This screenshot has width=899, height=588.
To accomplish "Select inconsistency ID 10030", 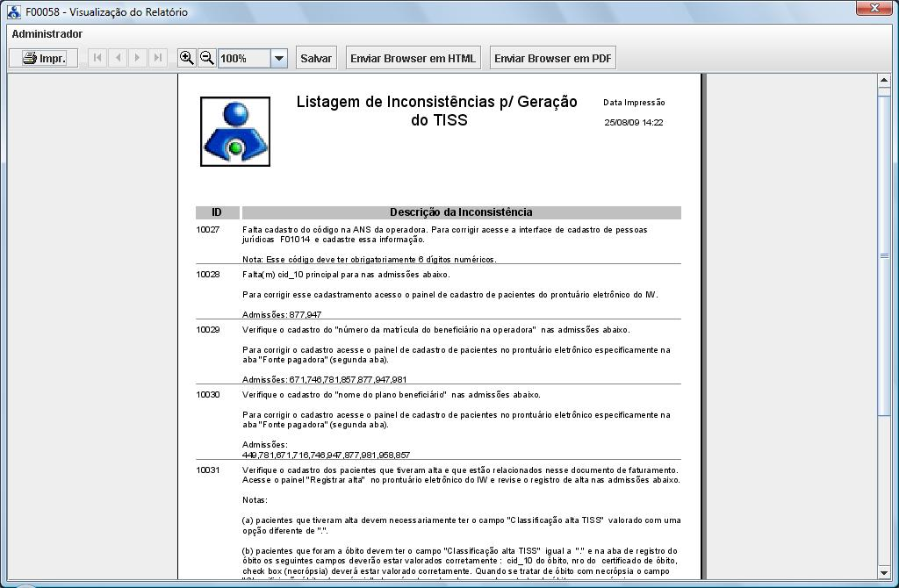I will click(x=207, y=394).
